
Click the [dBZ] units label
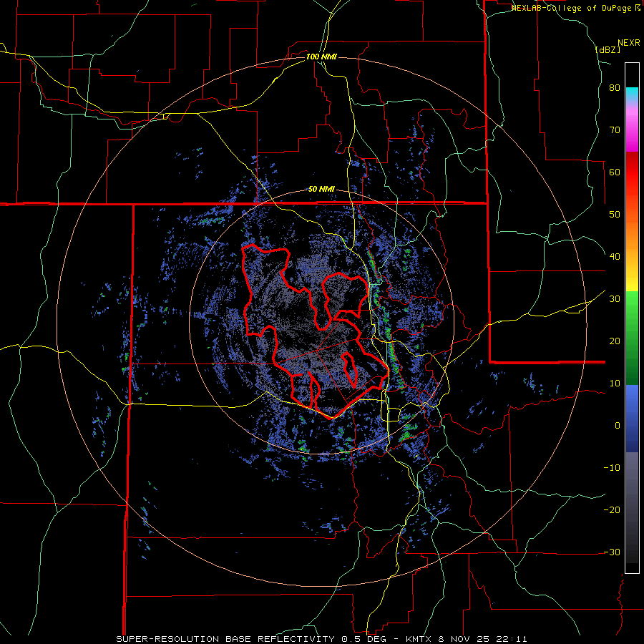coord(608,49)
